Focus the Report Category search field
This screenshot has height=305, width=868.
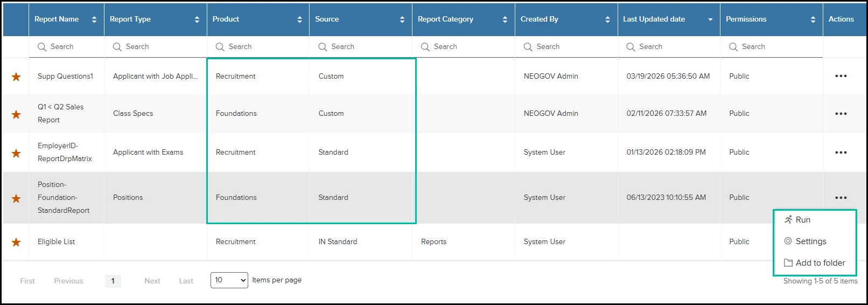click(x=463, y=47)
